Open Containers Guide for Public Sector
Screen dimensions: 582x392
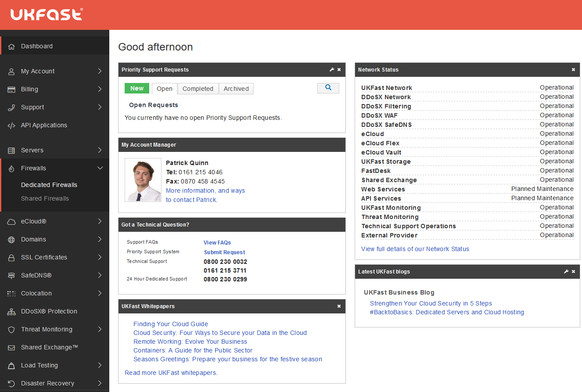[193, 350]
